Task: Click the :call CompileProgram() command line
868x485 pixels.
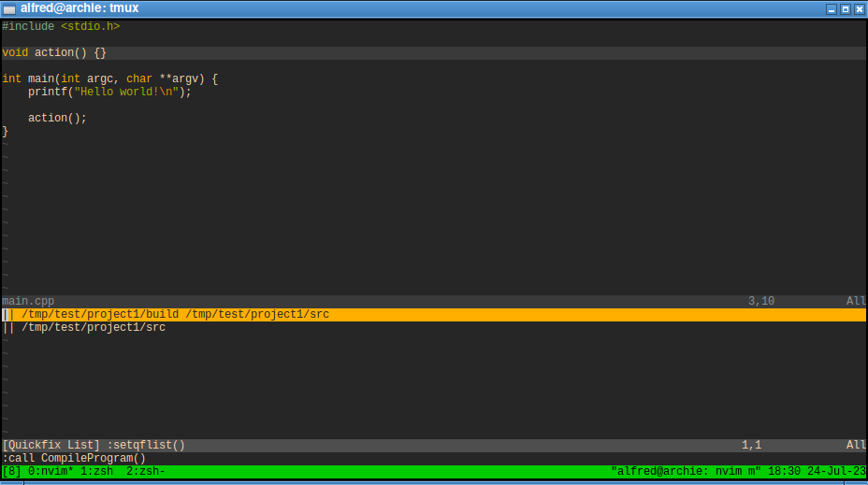Action: [x=74, y=458]
